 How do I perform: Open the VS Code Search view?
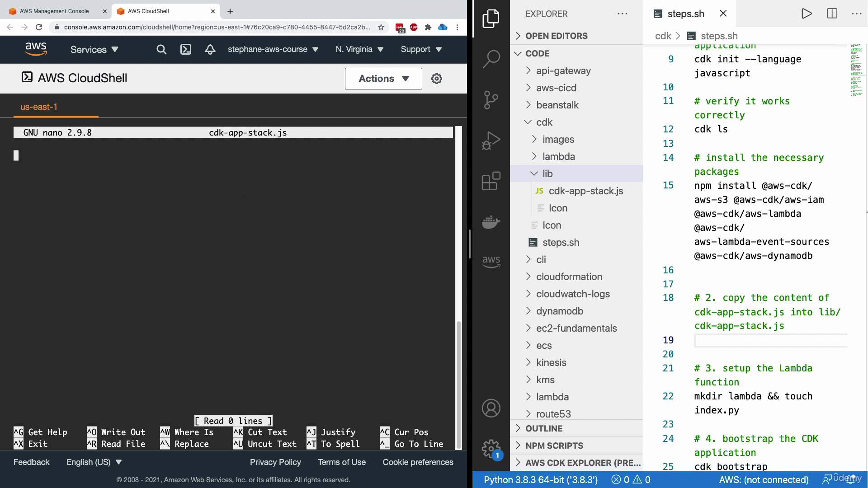point(491,59)
